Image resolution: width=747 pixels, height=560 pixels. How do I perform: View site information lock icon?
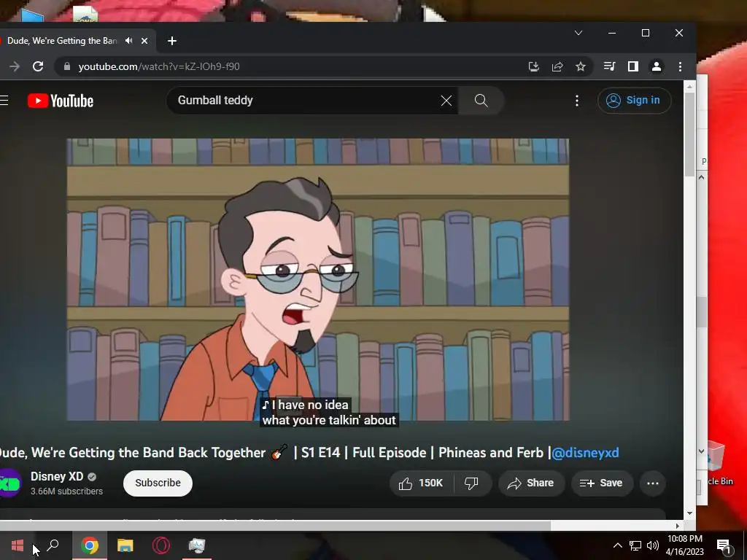tap(67, 66)
